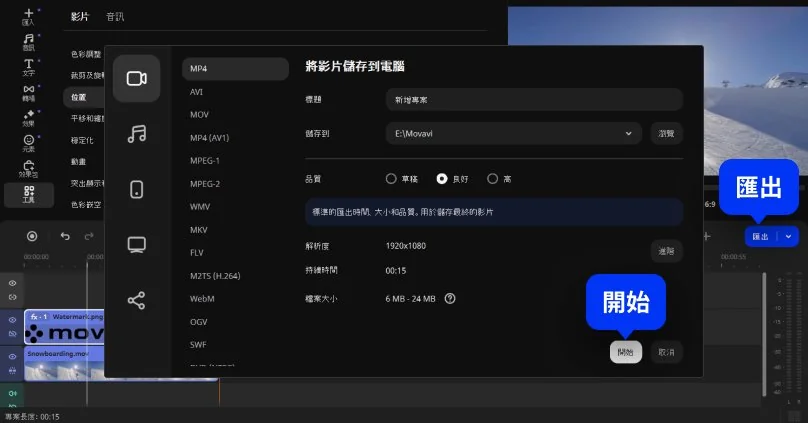Viewport: 808px width, 423px height.
Task: Select the Snowboarding.mov clip on the timeline
Action: pyautogui.click(x=64, y=363)
